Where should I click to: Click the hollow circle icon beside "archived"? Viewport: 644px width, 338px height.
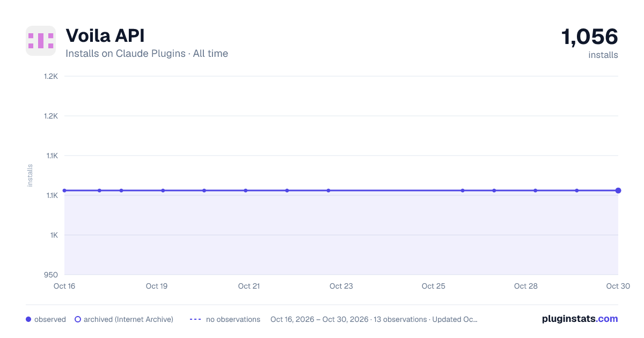(78, 319)
